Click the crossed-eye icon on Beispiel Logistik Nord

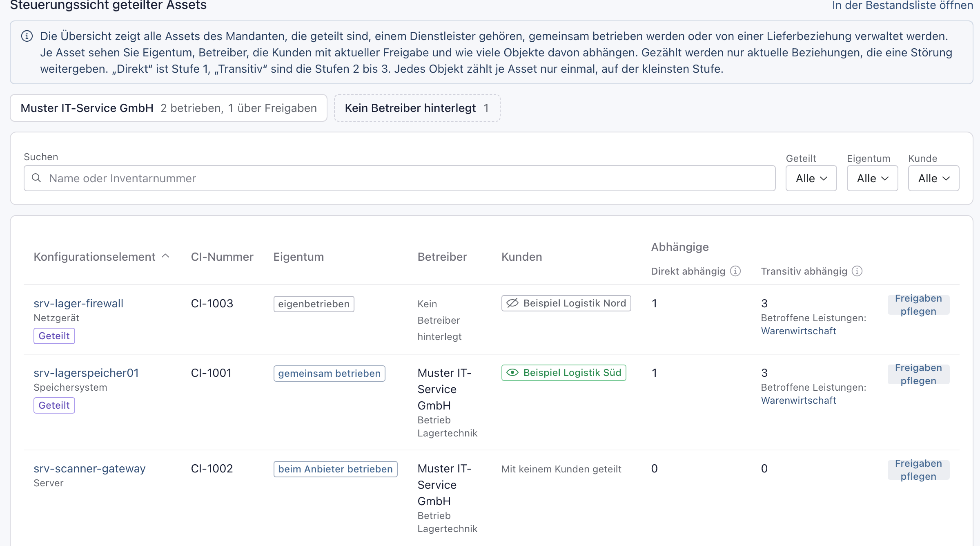point(512,303)
